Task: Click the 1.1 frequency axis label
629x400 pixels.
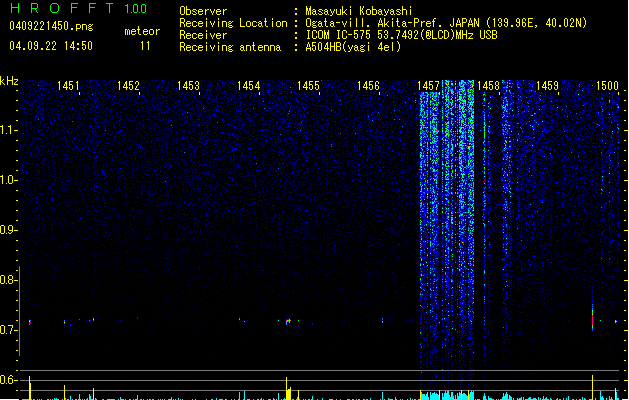Action: point(8,130)
